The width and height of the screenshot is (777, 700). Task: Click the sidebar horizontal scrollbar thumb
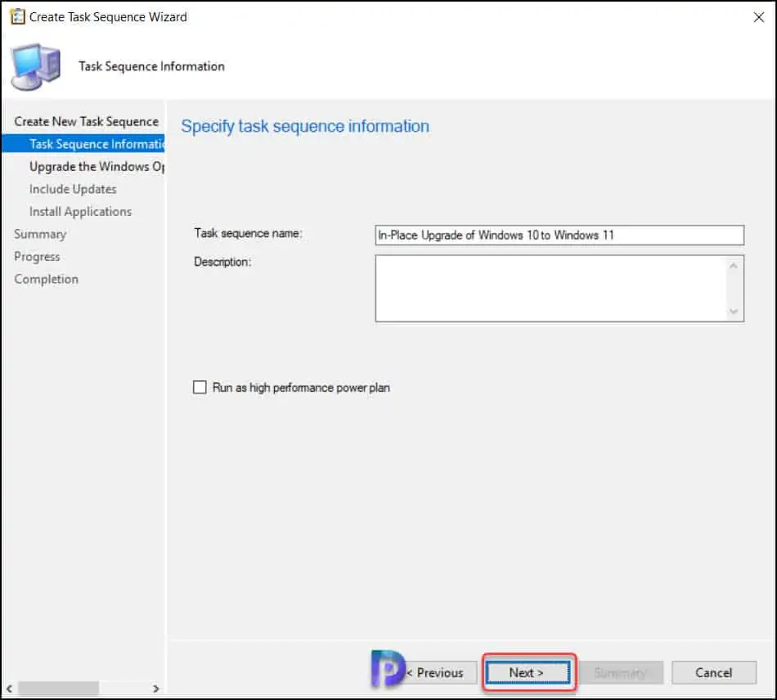click(58, 689)
